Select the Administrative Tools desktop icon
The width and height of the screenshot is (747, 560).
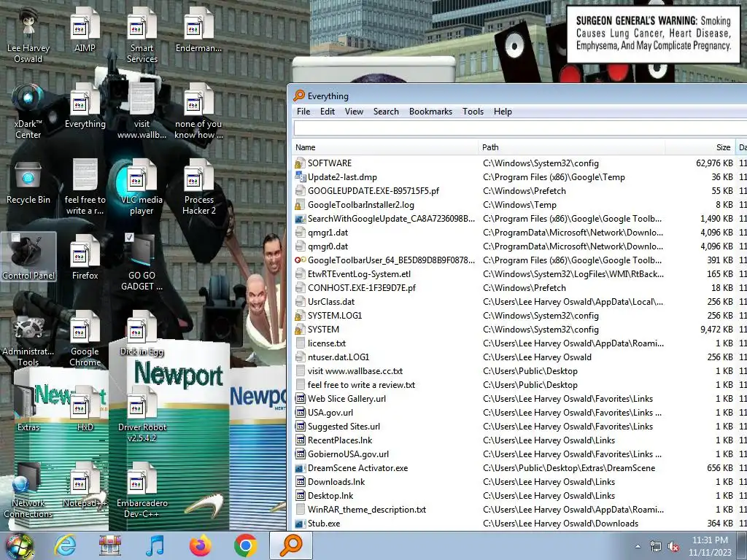[x=28, y=338]
